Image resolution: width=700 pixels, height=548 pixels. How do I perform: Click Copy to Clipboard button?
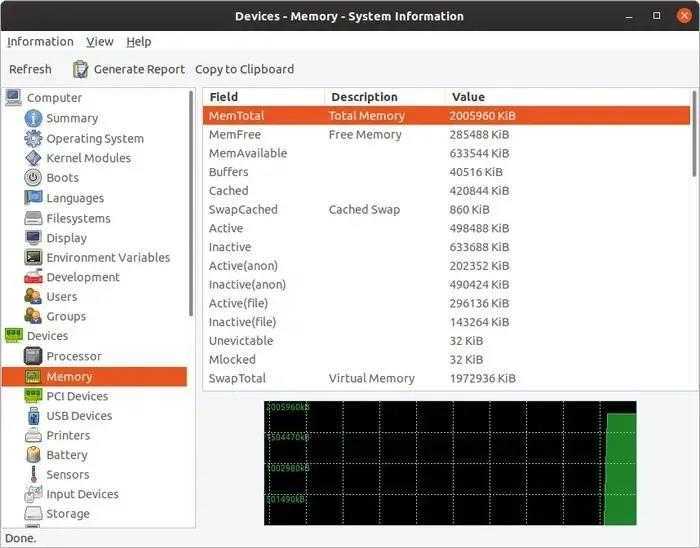click(245, 69)
